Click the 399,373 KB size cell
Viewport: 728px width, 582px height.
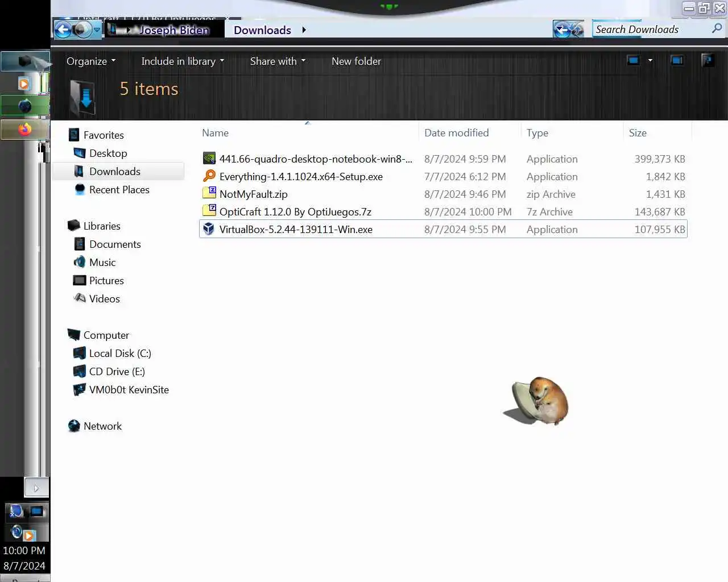[x=660, y=159]
